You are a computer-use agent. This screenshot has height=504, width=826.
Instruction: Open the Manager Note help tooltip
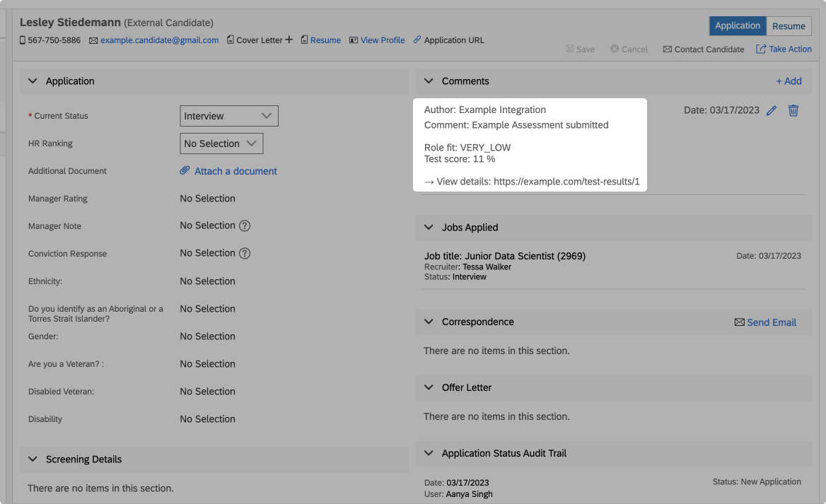[x=245, y=226]
